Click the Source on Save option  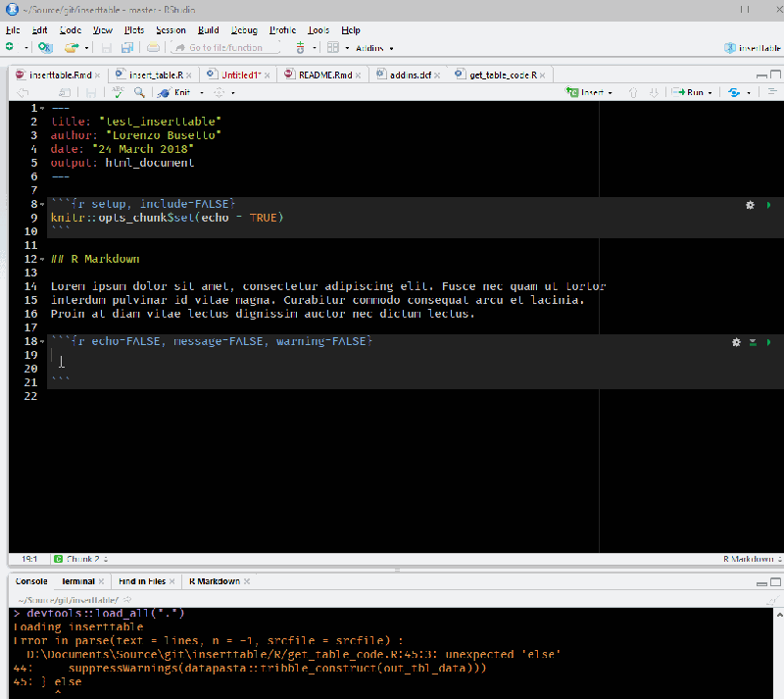(x=63, y=92)
